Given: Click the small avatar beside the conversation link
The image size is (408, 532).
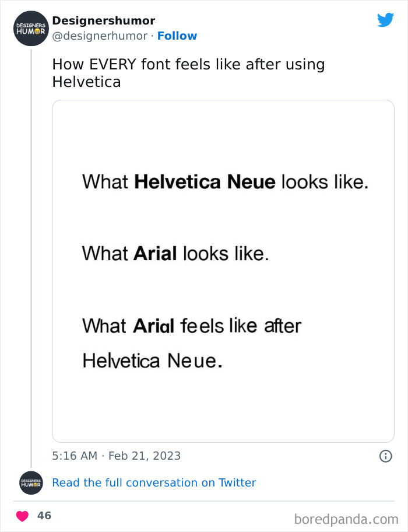Looking at the screenshot, I should pos(31,482).
